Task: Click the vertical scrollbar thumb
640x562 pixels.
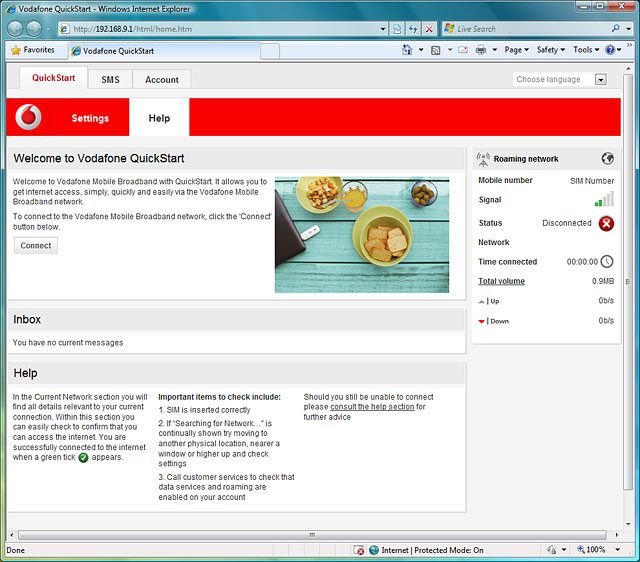Action: point(628,282)
